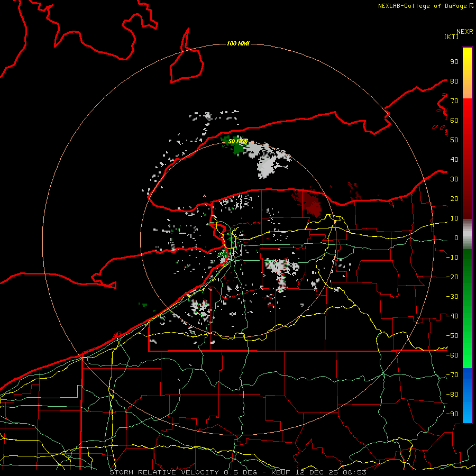Click the -40 value on the velocity scale
The height and width of the screenshot is (476, 476).
tap(452, 316)
